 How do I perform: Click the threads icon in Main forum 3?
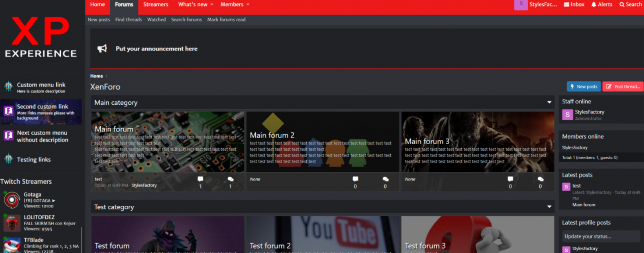[510, 179]
